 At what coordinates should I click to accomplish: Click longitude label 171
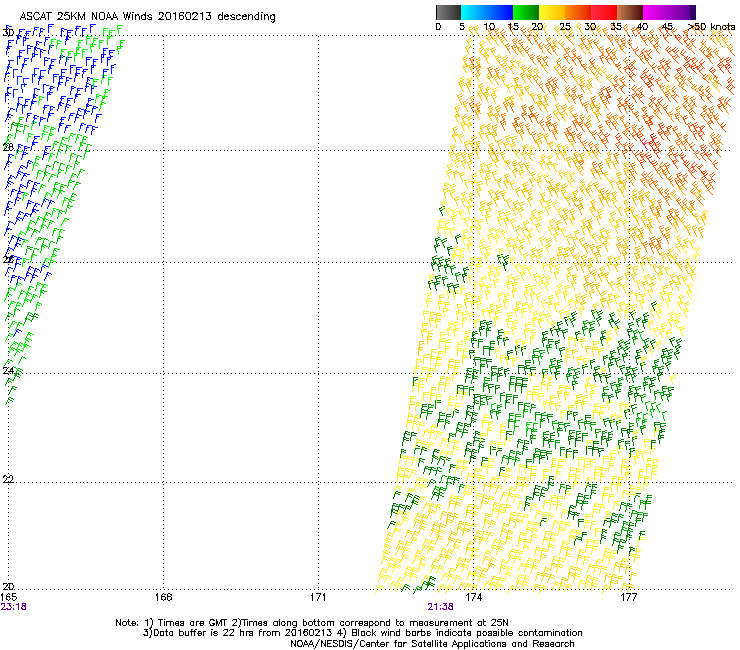[x=318, y=597]
